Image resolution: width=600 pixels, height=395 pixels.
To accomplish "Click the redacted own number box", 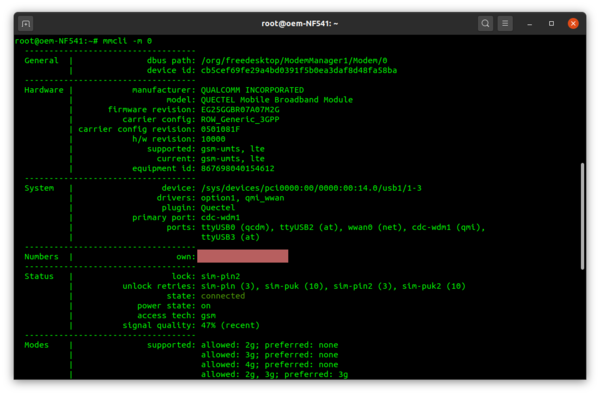I will (x=243, y=256).
